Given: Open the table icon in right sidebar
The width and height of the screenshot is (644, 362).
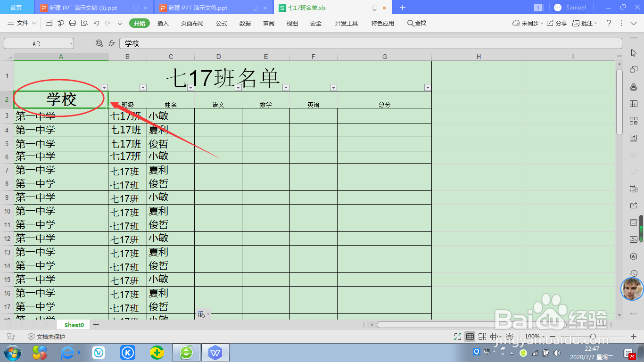Looking at the screenshot, I should [x=634, y=104].
